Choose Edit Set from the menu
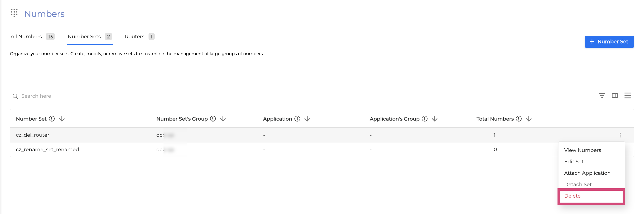644x214 pixels. point(574,162)
